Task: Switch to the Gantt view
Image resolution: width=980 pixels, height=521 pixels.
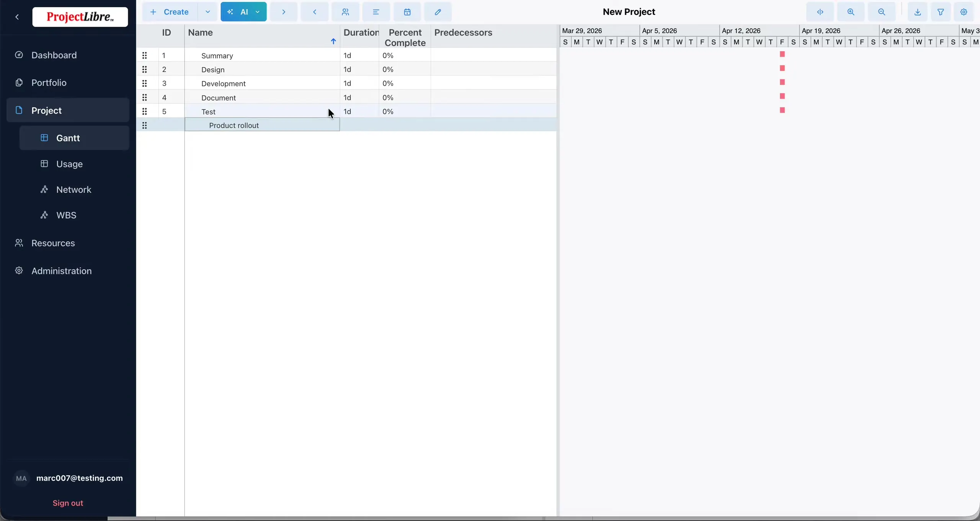Action: pyautogui.click(x=74, y=138)
